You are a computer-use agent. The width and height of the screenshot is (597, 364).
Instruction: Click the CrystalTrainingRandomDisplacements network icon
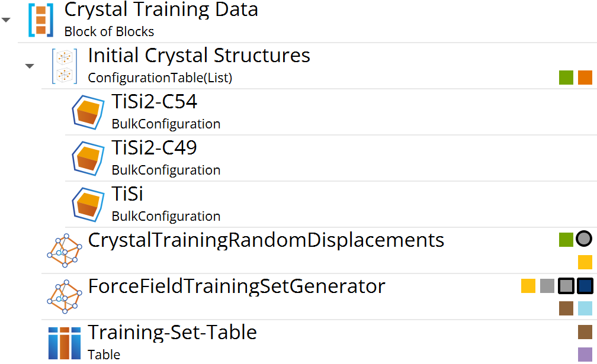pyautogui.click(x=64, y=250)
